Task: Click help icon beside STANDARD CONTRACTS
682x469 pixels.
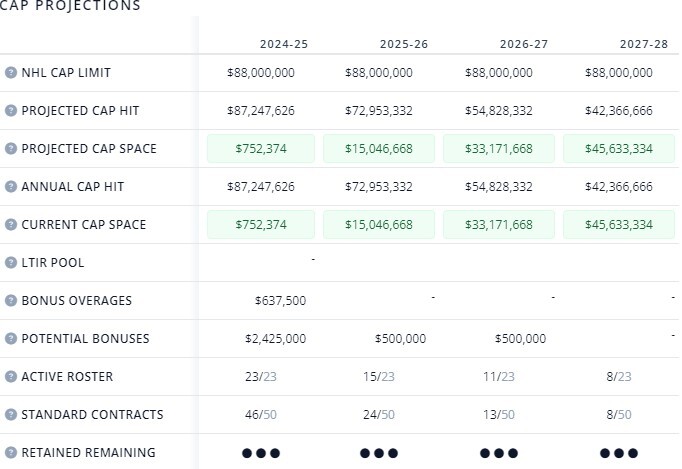Action: coord(11,415)
